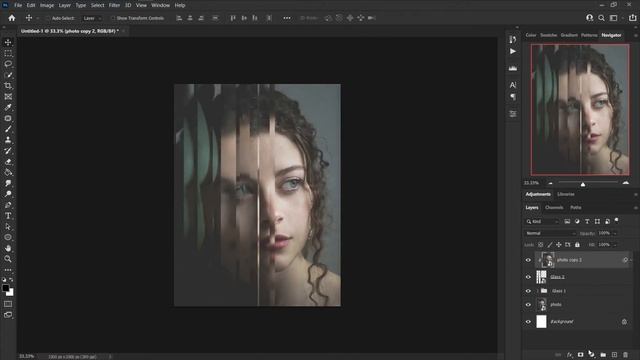Screen dimensions: 640x360
Task: Hide the Glass 2 layer
Action: [528, 277]
